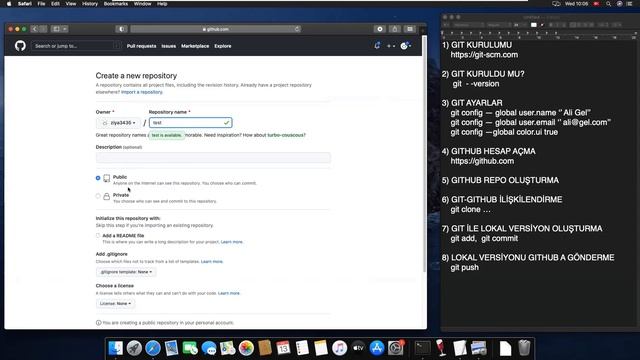The height and width of the screenshot is (360, 640).
Task: Click the Description text field
Action: 213,158
